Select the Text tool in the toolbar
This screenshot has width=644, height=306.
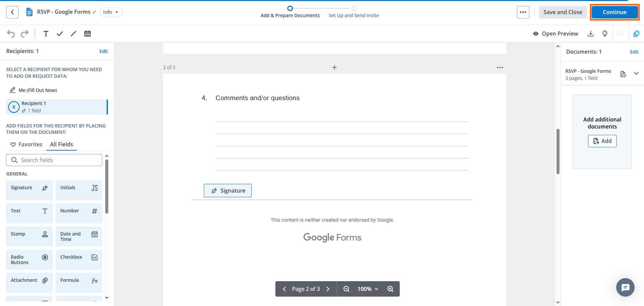pyautogui.click(x=46, y=34)
